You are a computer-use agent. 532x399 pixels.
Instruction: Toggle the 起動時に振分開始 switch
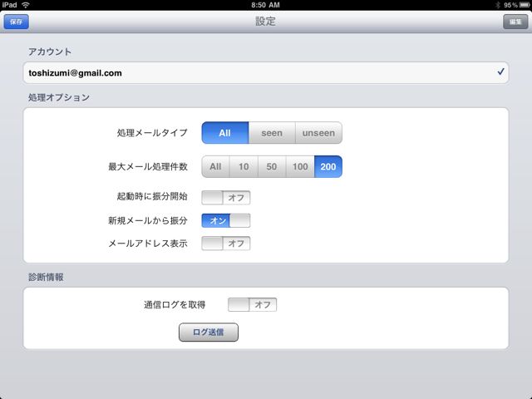(225, 198)
